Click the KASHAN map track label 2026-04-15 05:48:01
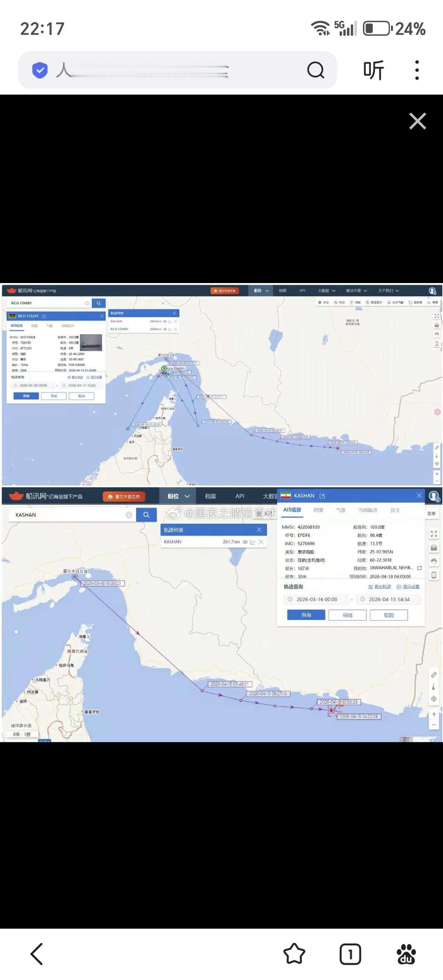Screen dimensions: 443x980 click(x=230, y=684)
